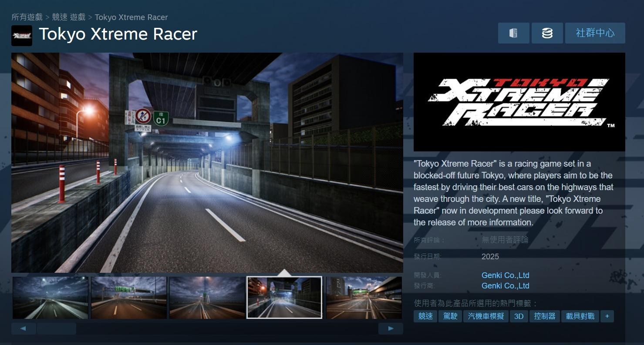The width and height of the screenshot is (644, 345).
Task: Select the 載具對戰 tag
Action: [580, 316]
